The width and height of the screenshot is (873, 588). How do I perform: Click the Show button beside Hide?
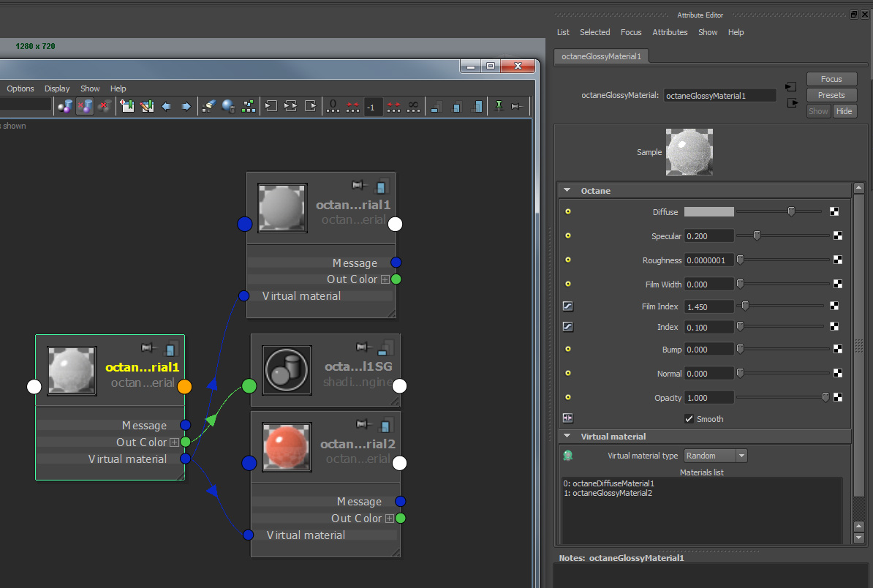tap(818, 111)
